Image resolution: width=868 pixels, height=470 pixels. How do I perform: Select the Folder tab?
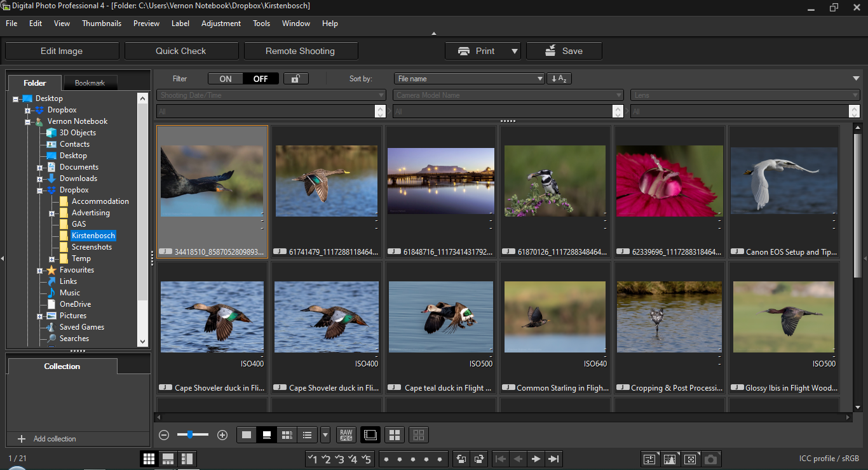[x=35, y=83]
